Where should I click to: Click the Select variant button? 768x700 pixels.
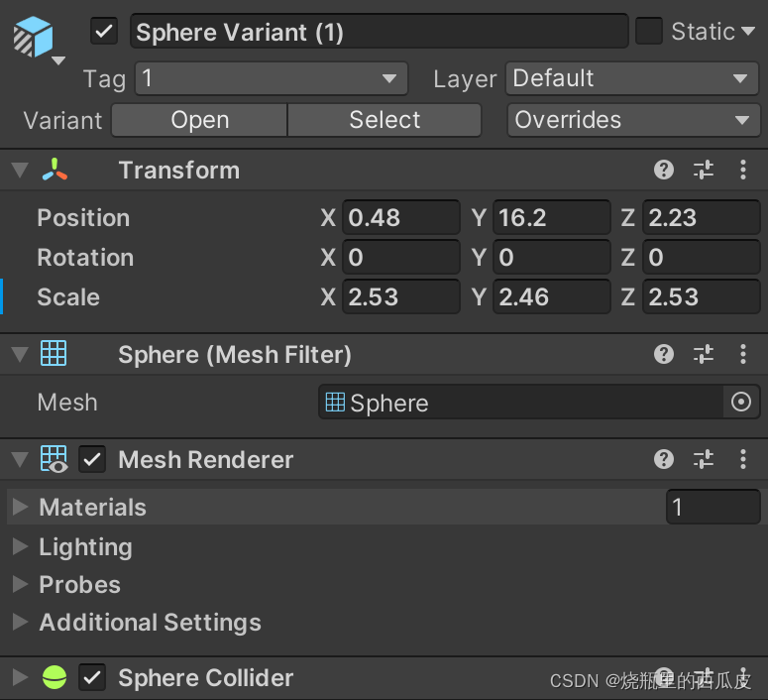tap(384, 120)
